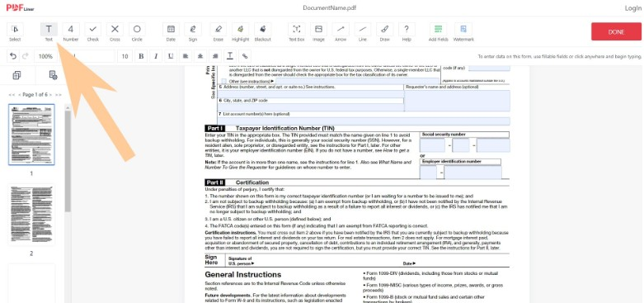Select the Cross tool
The image size is (644, 303).
[115, 30]
